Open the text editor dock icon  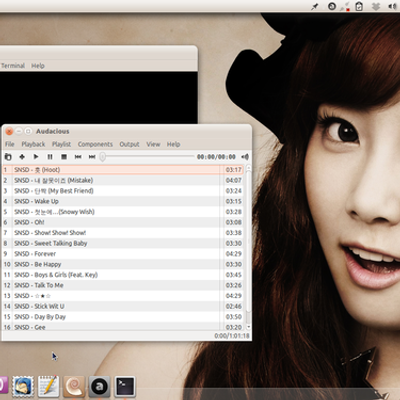(49, 387)
